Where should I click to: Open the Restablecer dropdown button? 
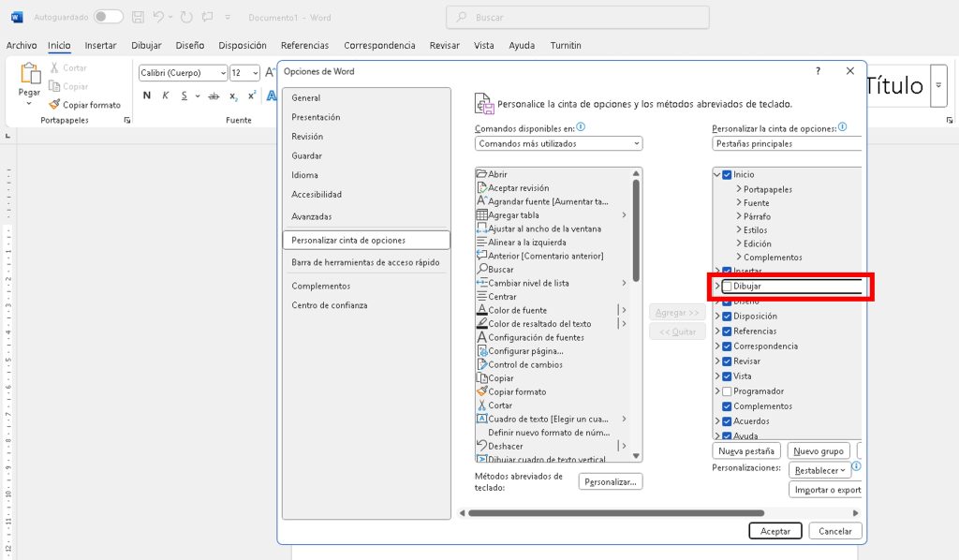(x=819, y=470)
